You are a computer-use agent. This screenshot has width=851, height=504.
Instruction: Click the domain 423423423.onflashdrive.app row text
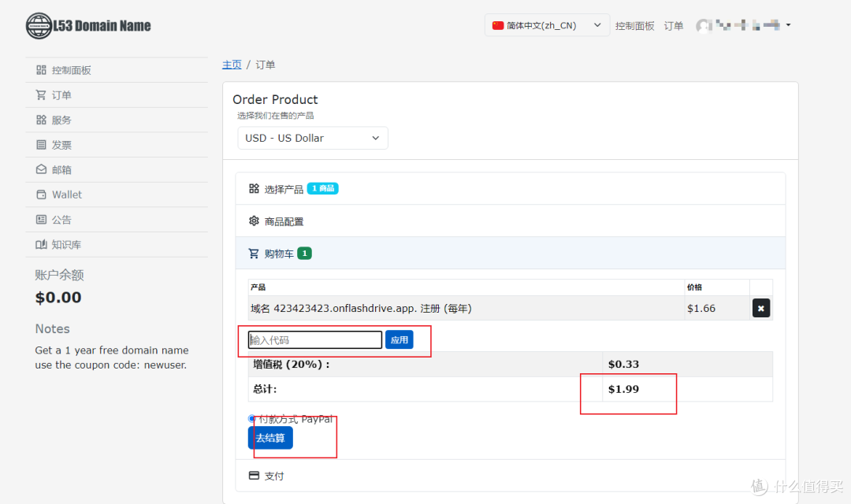pyautogui.click(x=361, y=309)
